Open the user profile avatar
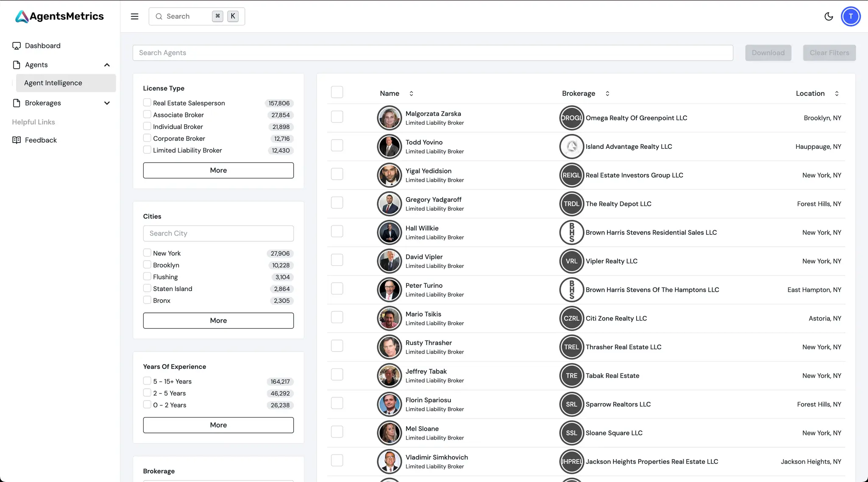 (850, 17)
